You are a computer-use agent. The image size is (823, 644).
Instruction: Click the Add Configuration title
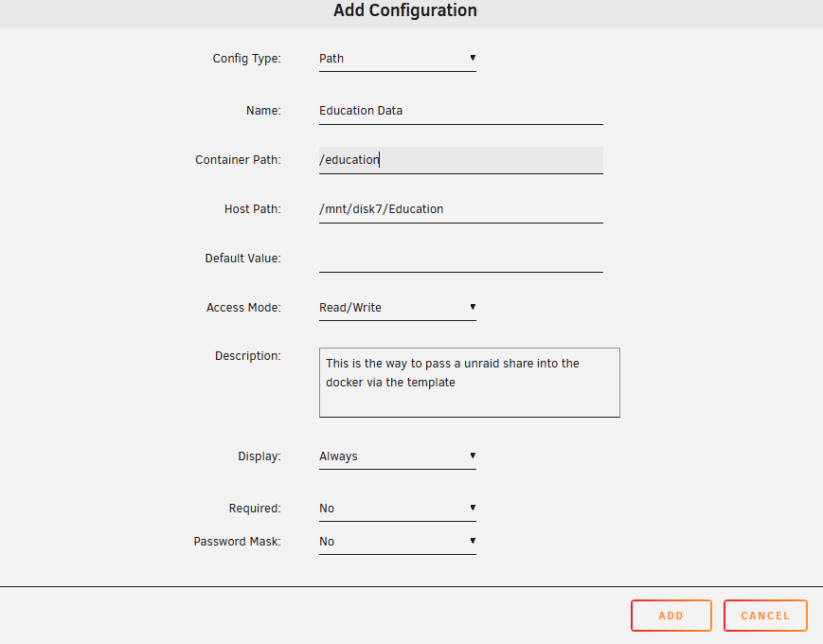(405, 10)
